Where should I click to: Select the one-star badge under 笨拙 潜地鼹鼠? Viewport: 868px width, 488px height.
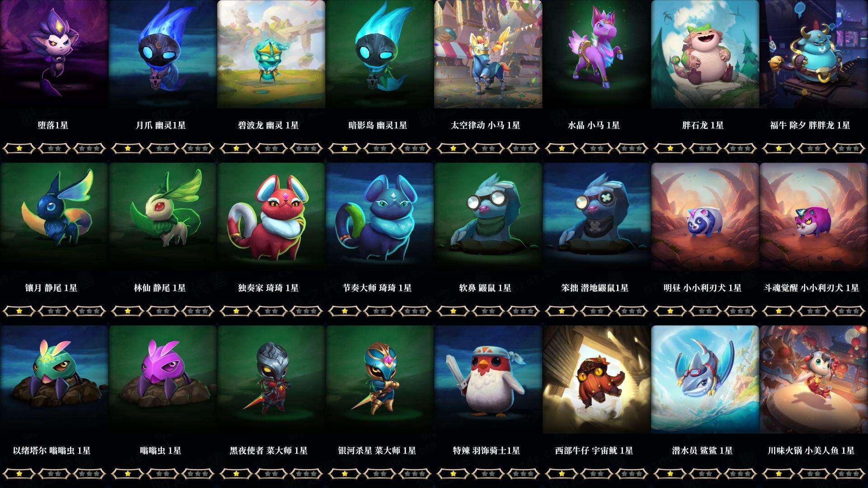click(561, 311)
